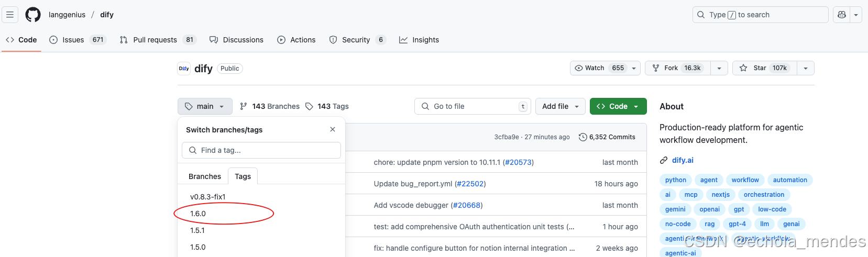Open the Add file dropdown
Viewport: 868px width, 257px height.
coord(561,106)
